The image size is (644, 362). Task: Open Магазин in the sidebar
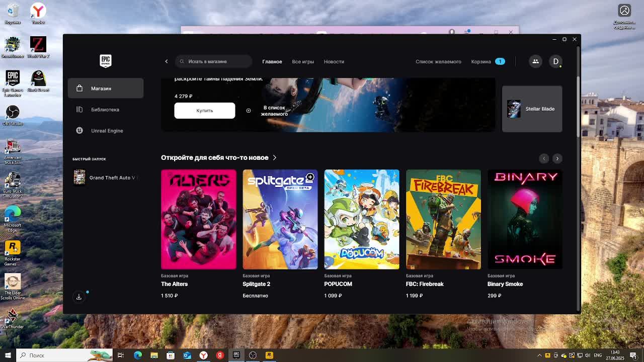pyautogui.click(x=106, y=88)
